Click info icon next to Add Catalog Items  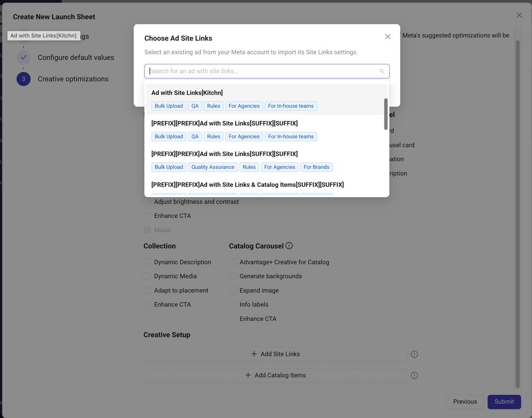(414, 375)
